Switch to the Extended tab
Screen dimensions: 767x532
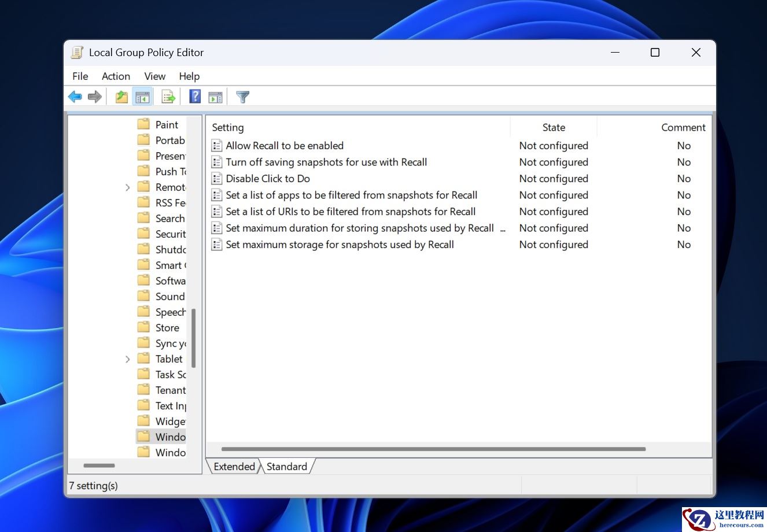(233, 466)
